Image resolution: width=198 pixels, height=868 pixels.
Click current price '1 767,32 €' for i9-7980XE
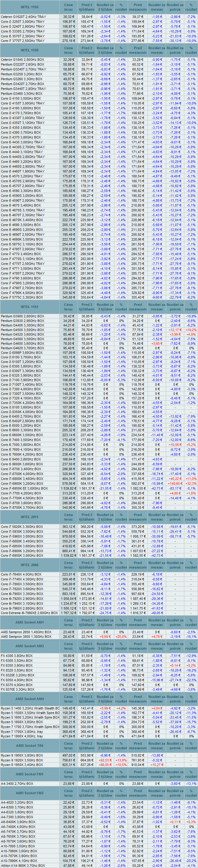pyautogui.click(x=68, y=613)
